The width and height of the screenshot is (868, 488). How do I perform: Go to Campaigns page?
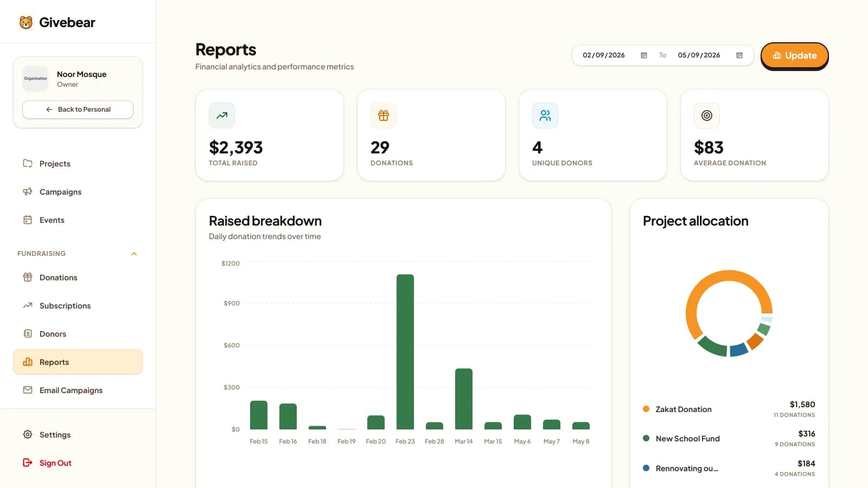click(78, 191)
